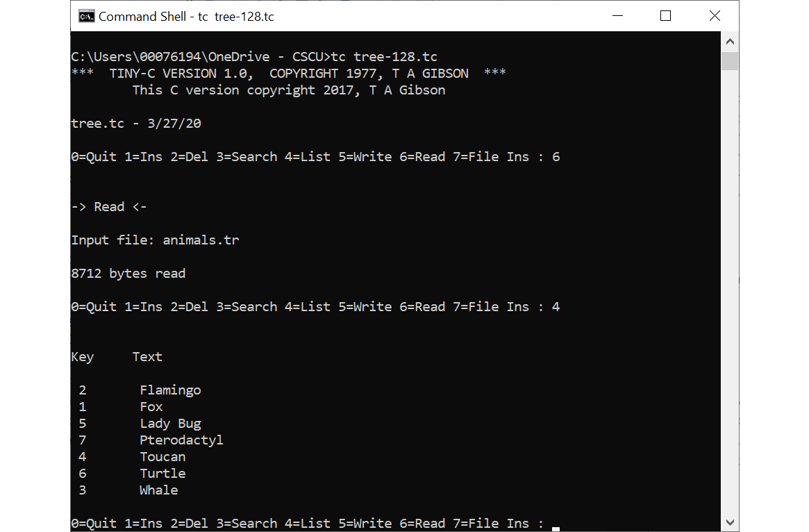
Task: Click the 'tree.tc - 3/27/20' line
Action: point(136,124)
